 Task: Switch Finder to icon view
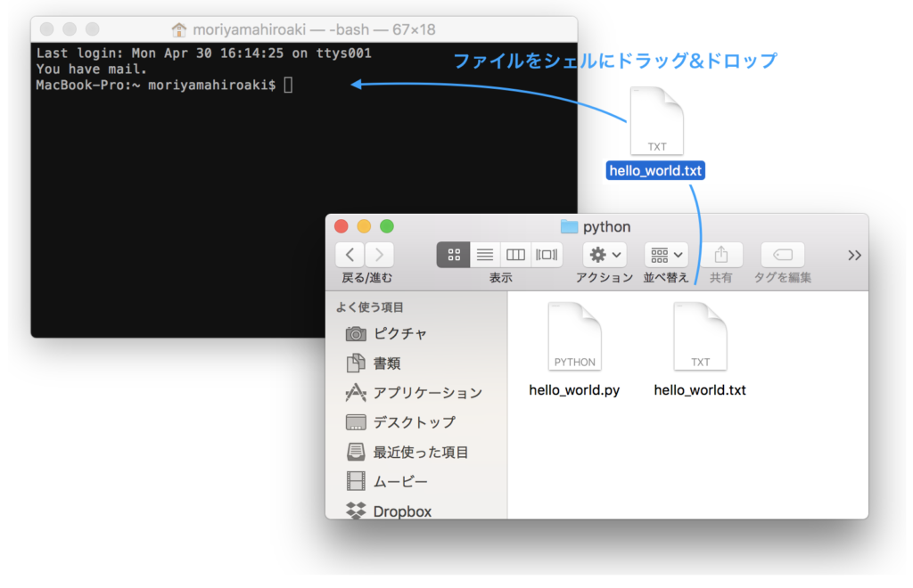(453, 254)
